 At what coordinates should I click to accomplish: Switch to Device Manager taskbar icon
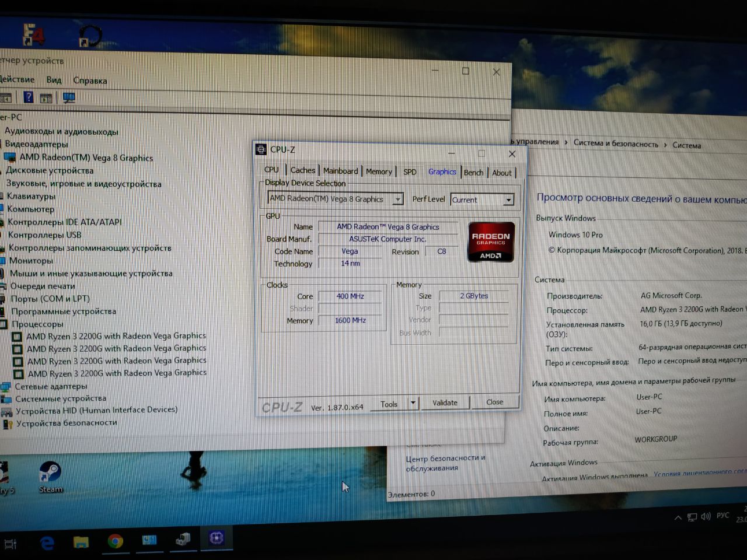point(183,539)
